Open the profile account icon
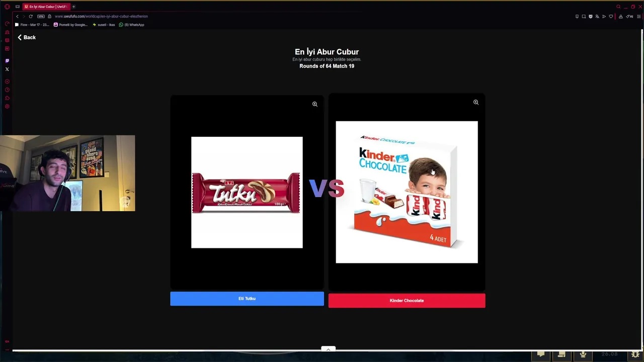This screenshot has width=644, height=362. point(621,17)
